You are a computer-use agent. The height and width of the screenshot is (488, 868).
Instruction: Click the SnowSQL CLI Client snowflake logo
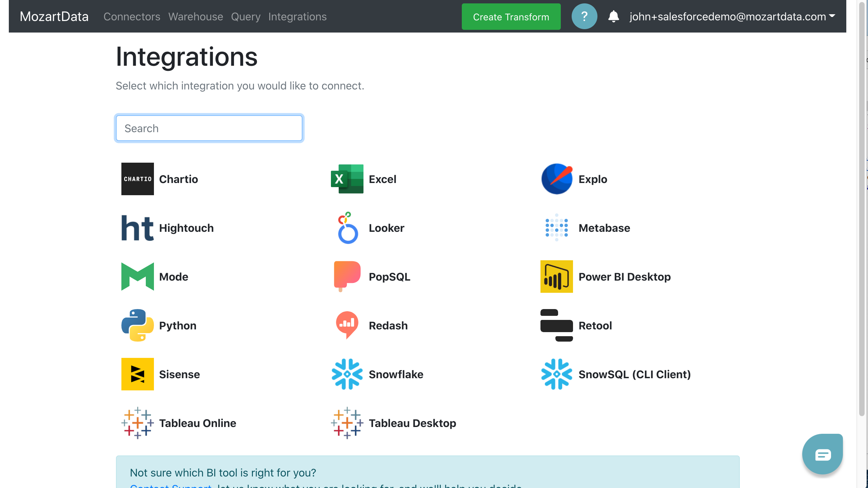tap(557, 374)
